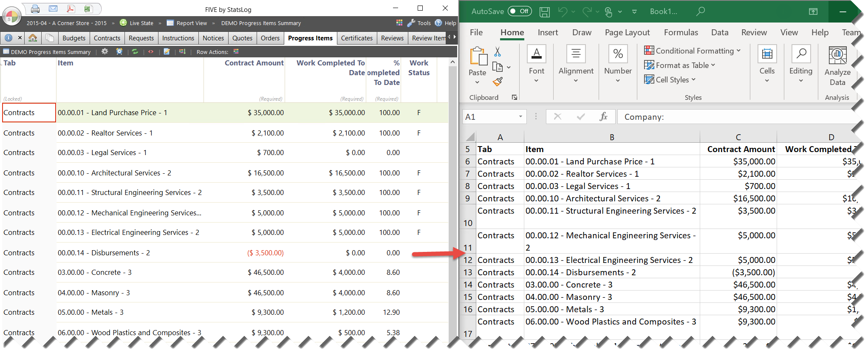This screenshot has width=868, height=353.
Task: Select the Land Purchase Price item cell
Action: 130,113
